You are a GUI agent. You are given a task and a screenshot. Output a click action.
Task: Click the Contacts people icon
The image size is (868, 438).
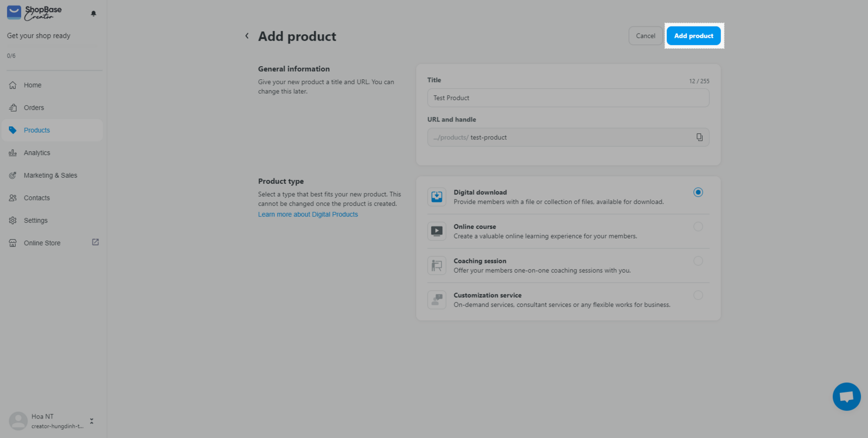click(x=12, y=198)
